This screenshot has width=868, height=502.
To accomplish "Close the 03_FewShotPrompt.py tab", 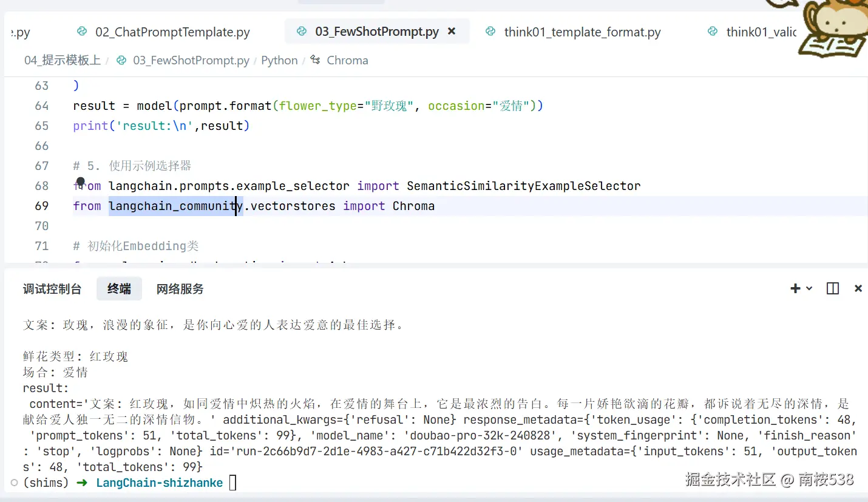I will pyautogui.click(x=452, y=31).
